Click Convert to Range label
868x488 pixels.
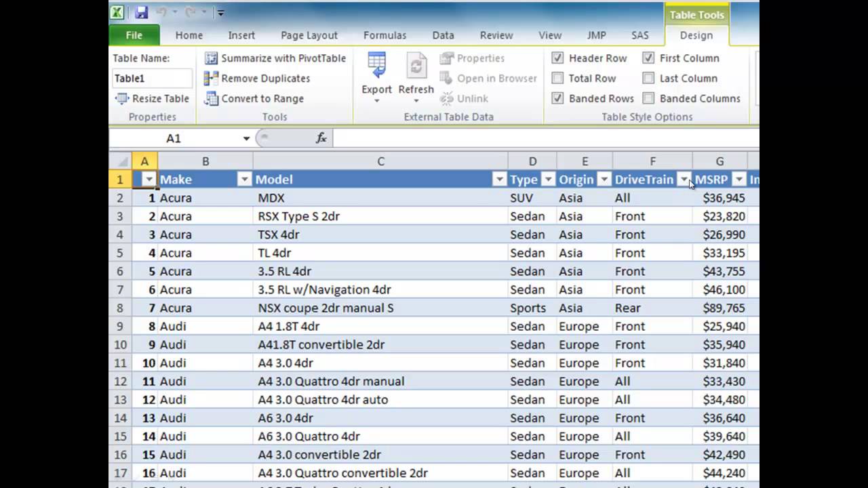[x=262, y=99]
